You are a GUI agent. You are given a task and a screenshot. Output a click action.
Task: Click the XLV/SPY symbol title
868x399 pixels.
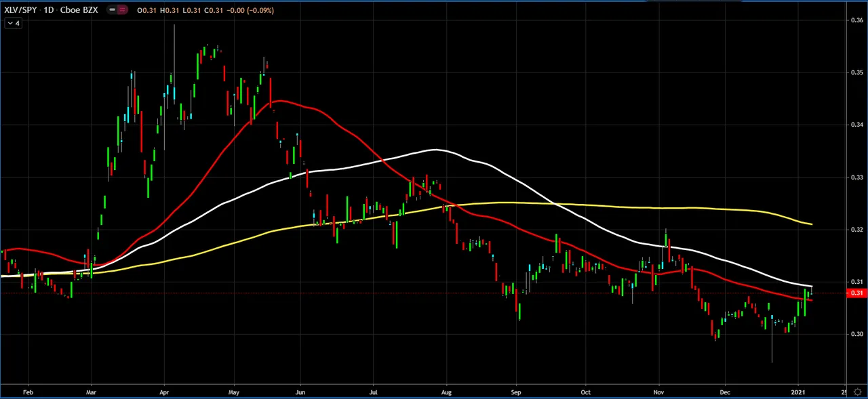[x=22, y=10]
